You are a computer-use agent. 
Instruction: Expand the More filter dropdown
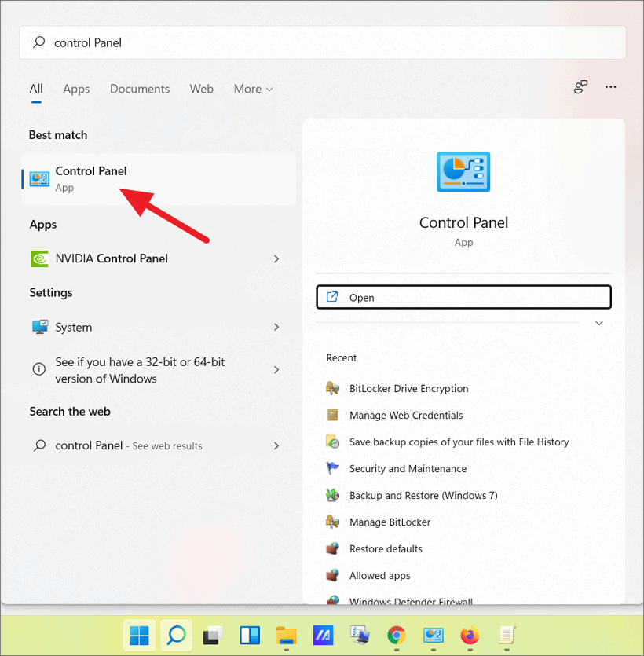coord(252,89)
